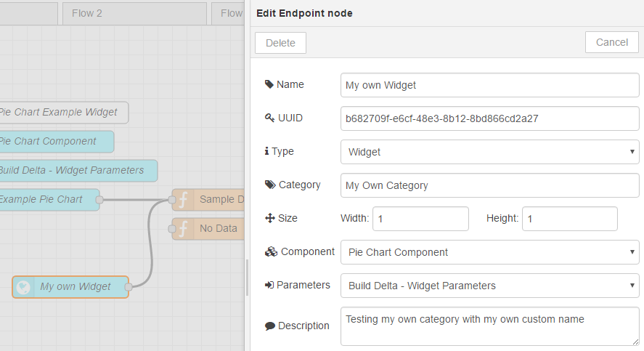Click into the Width input field
The width and height of the screenshot is (644, 351).
[420, 219]
